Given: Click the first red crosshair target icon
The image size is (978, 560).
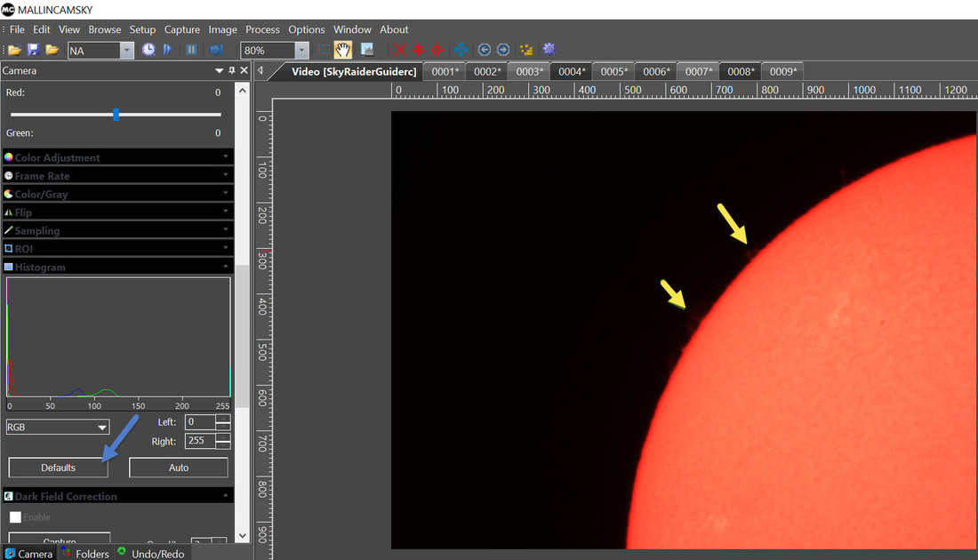Looking at the screenshot, I should pyautogui.click(x=419, y=50).
